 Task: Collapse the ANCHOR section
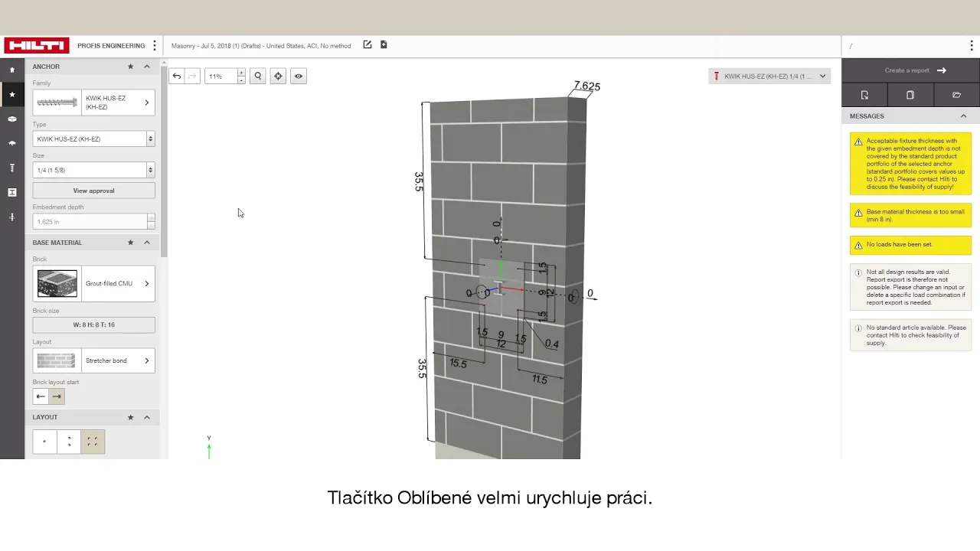click(x=147, y=67)
